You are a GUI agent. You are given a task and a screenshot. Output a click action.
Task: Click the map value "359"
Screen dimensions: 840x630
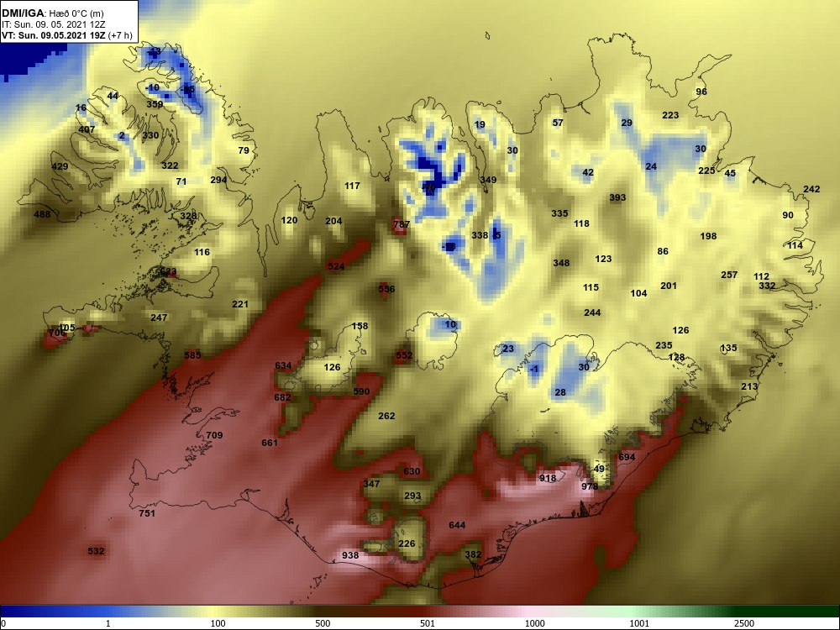(x=155, y=104)
